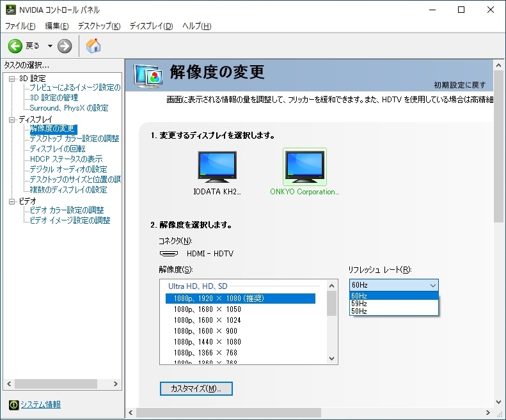The width and height of the screenshot is (506, 420).
Task: Select resolution 1080p 1440 × 1080
Action: coord(207,342)
